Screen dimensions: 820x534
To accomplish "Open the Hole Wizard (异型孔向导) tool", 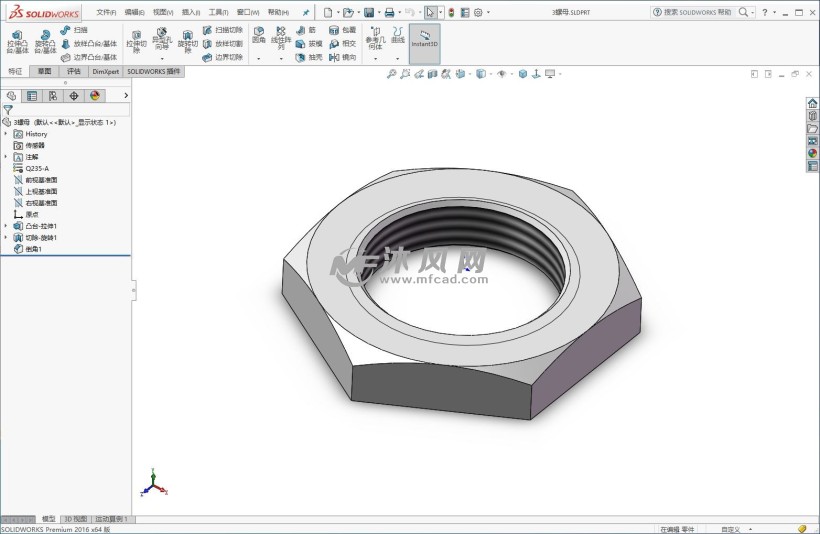I will click(x=161, y=42).
